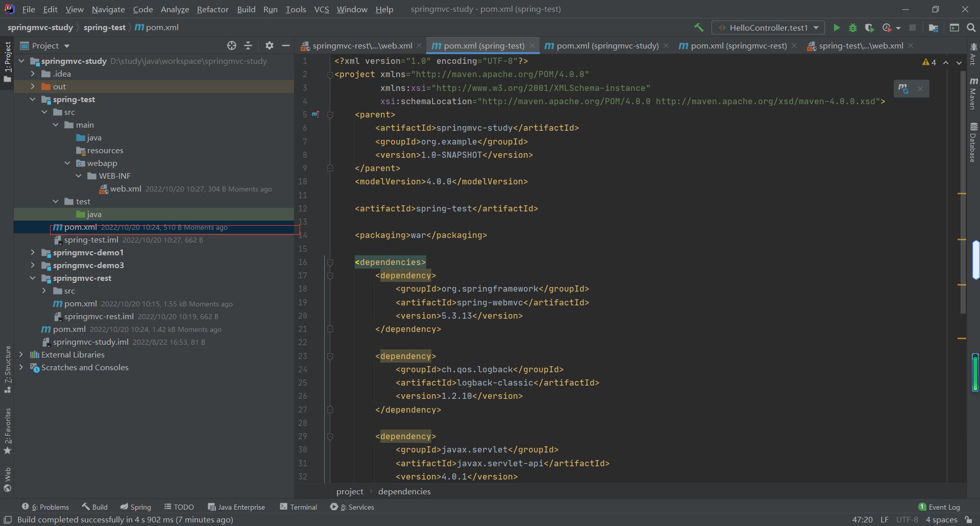Click Event Log in status bar

[939, 507]
